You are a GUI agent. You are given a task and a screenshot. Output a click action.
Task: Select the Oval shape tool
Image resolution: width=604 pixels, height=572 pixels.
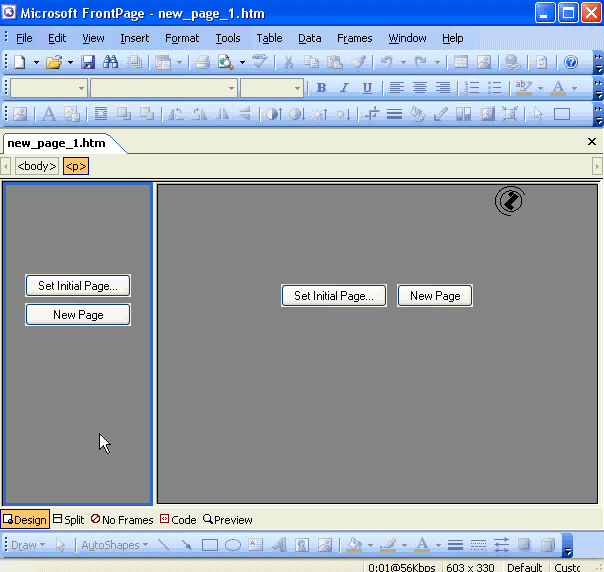pyautogui.click(x=232, y=545)
